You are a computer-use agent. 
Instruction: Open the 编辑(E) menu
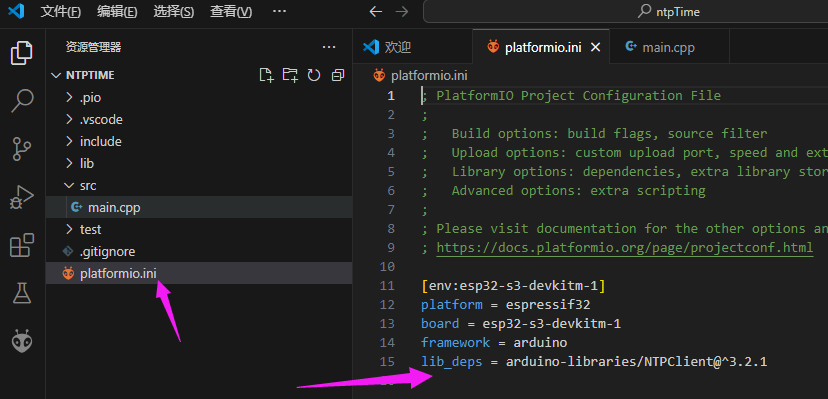[117, 12]
